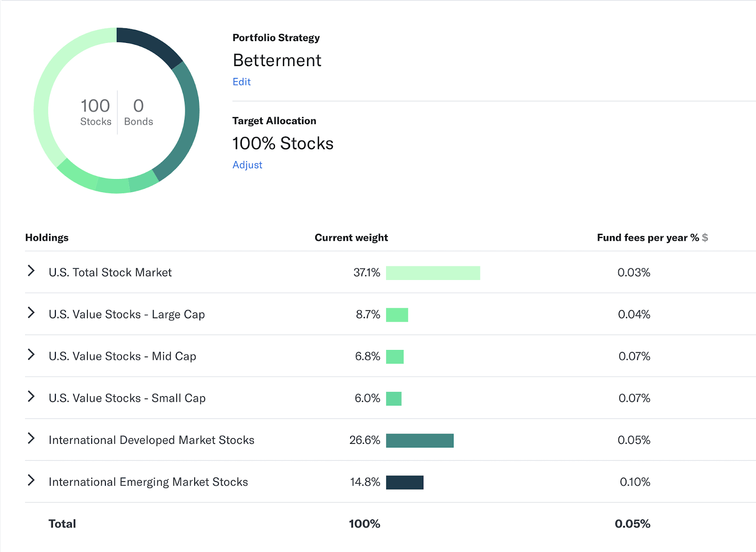
Task: Click the Current weight column header
Action: click(352, 238)
